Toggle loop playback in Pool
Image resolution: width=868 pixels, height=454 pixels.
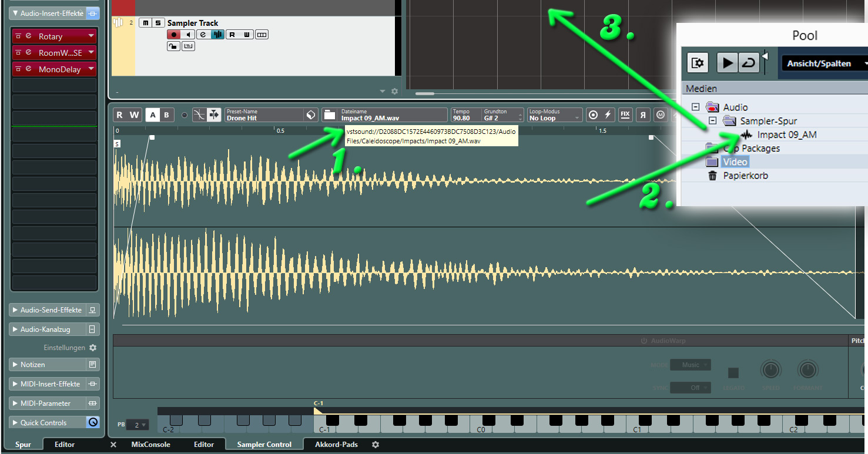[x=748, y=62]
